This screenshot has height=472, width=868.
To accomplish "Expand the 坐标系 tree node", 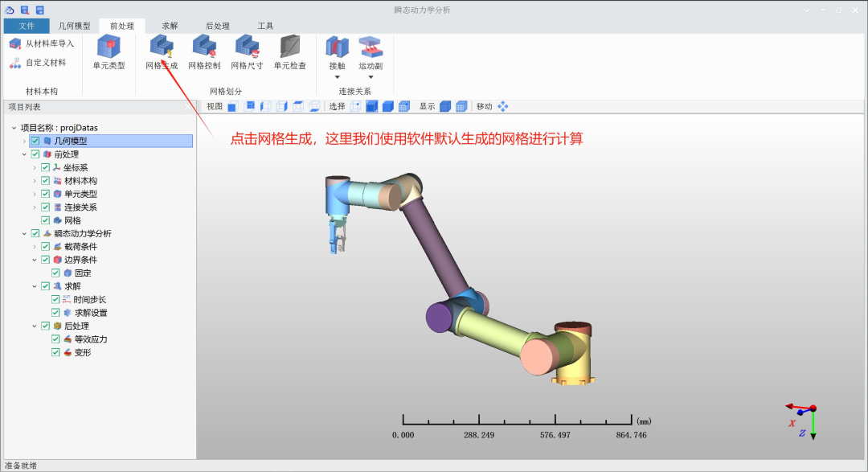I will point(35,167).
